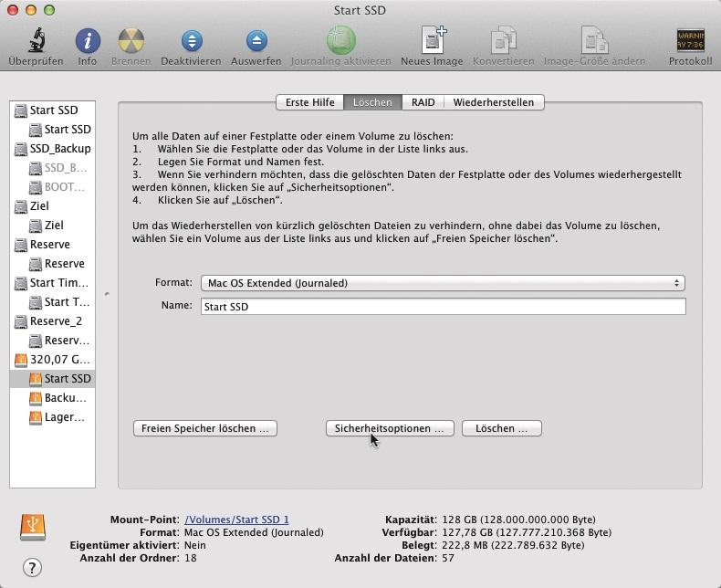Select the Lager… USB volume
Viewport: 721px width, 588px height.
[52, 417]
